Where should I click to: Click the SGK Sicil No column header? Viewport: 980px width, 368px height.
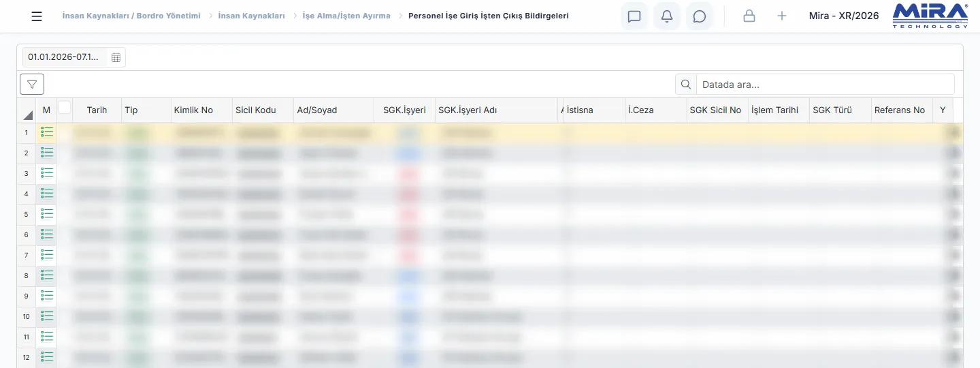(x=717, y=110)
